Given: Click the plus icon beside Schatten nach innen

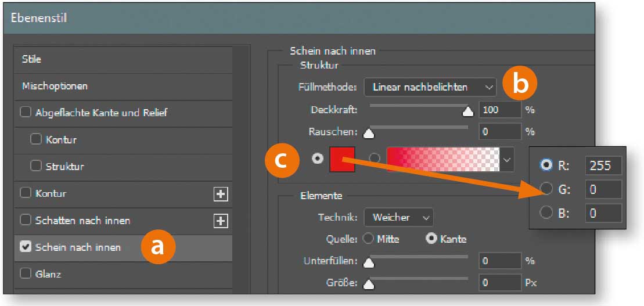Looking at the screenshot, I should [221, 221].
